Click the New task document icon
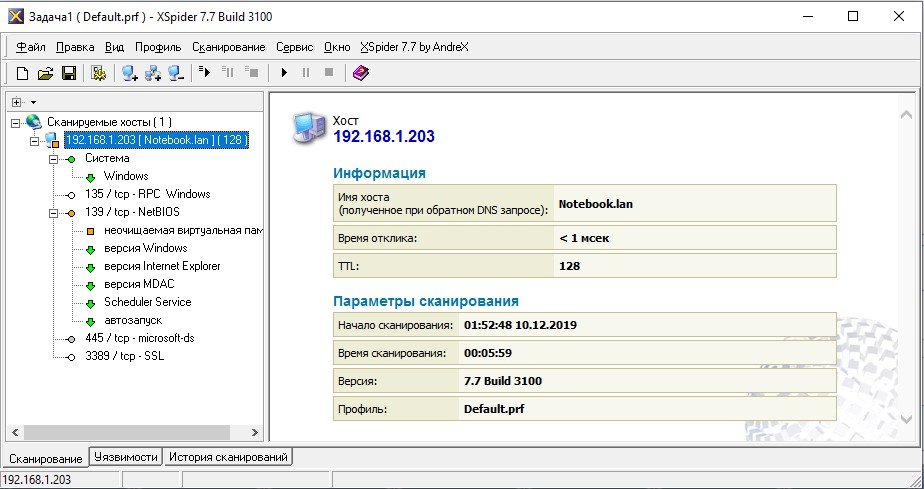 point(22,73)
